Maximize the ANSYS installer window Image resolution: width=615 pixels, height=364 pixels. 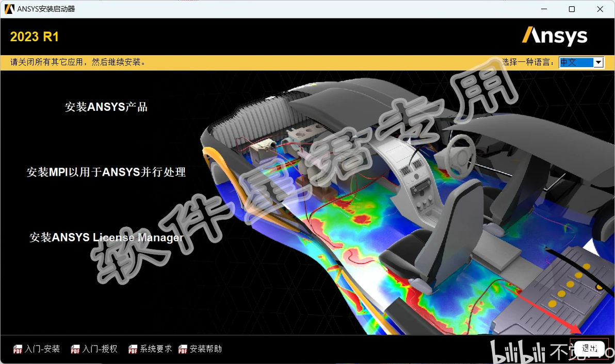(x=572, y=9)
